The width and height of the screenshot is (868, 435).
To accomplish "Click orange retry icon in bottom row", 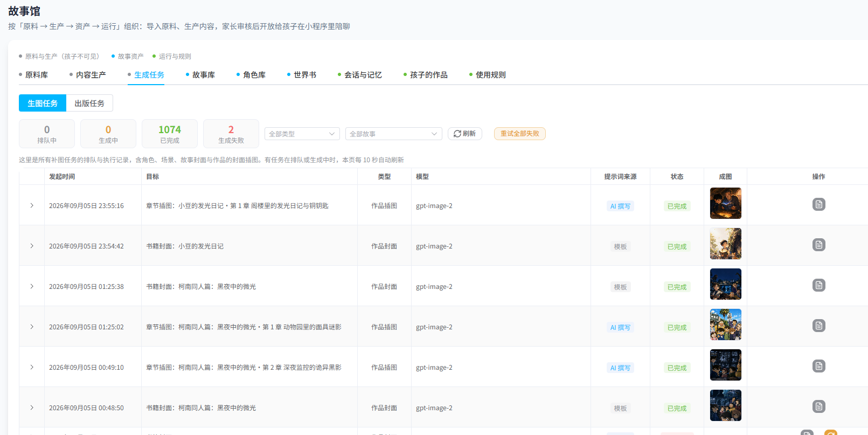I will point(831,433).
